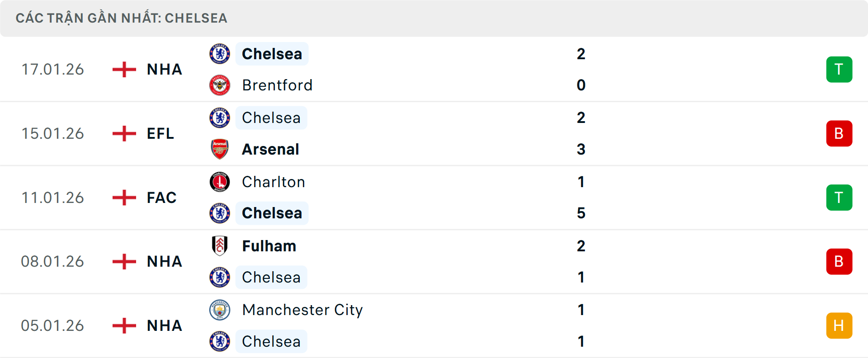Click the green T badge for the Brentford win
868x358 pixels.
[839, 69]
